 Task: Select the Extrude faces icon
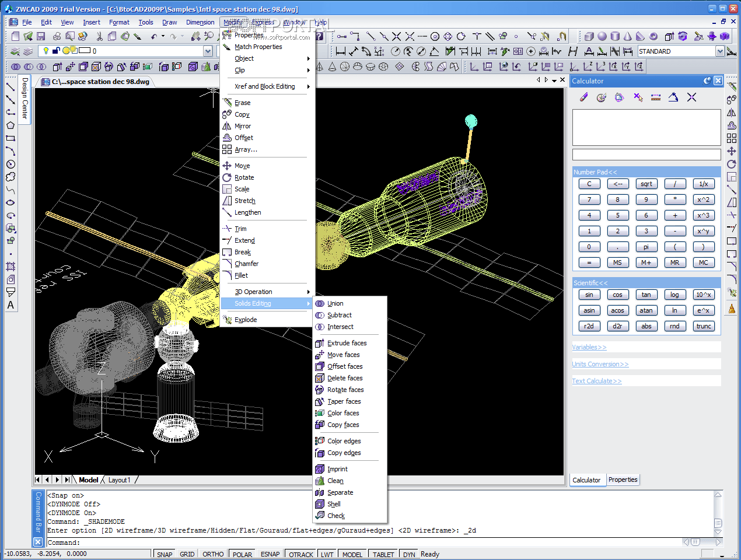[320, 343]
